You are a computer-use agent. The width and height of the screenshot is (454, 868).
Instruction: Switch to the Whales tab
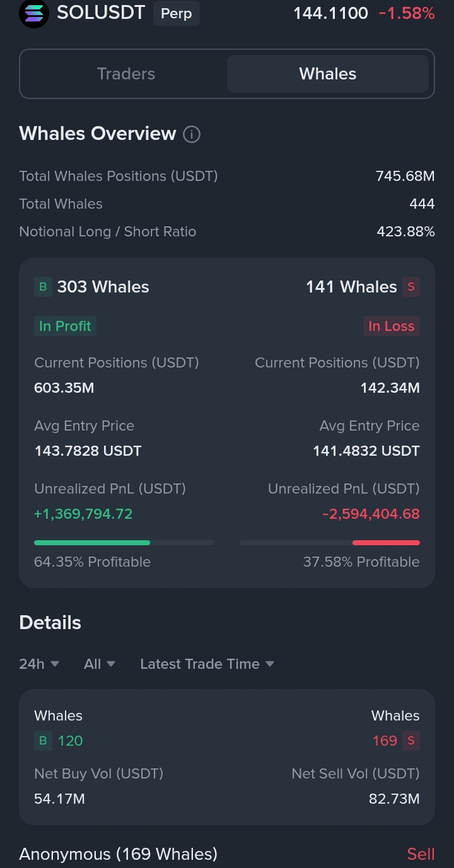328,74
